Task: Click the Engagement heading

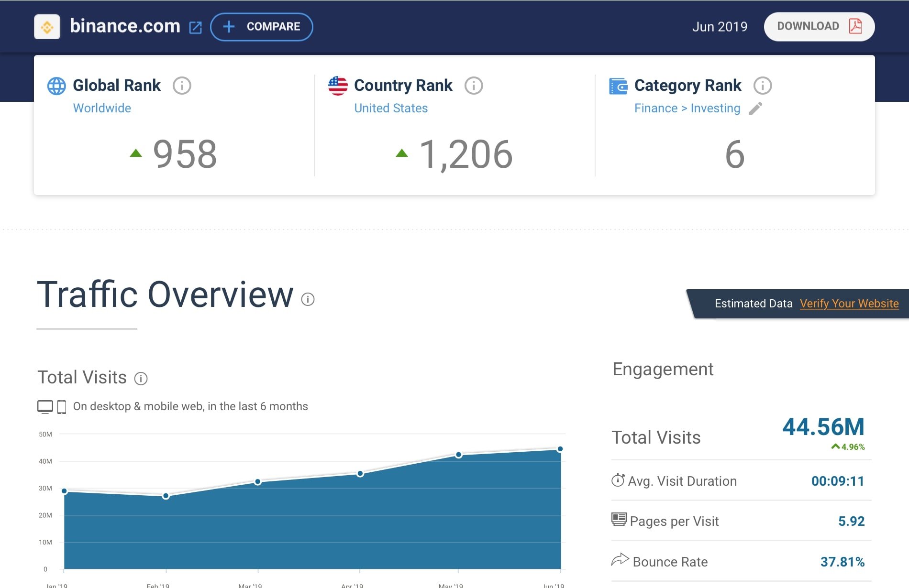Action: [x=663, y=370]
